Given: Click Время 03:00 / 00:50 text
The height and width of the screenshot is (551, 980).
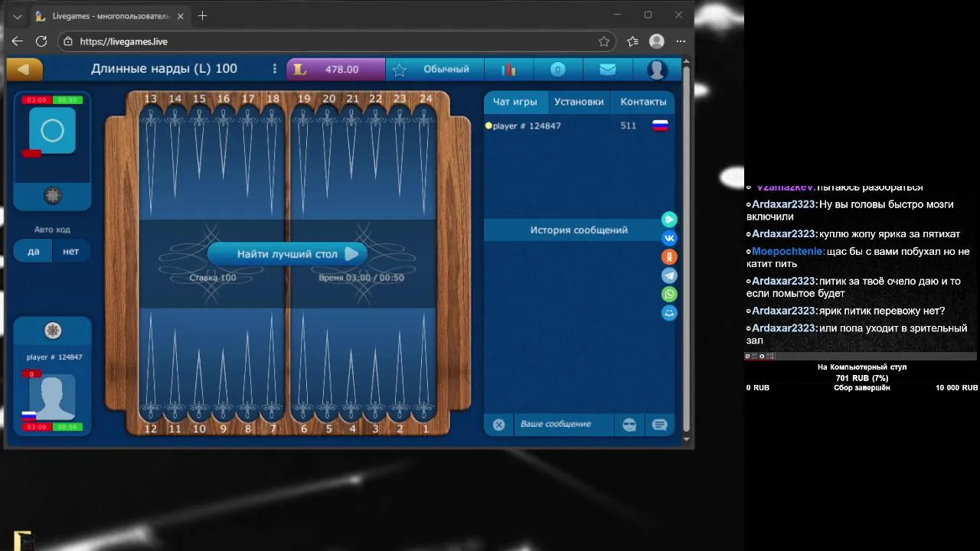Looking at the screenshot, I should pos(361,278).
